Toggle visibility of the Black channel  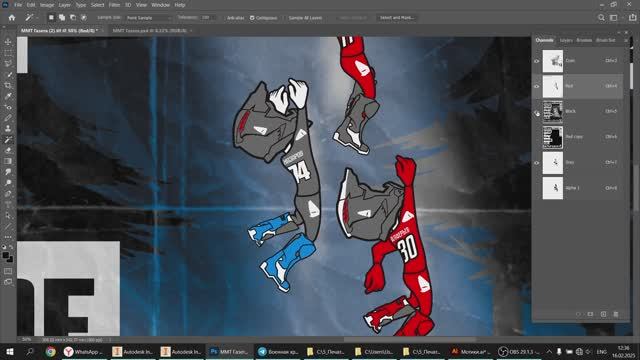click(536, 112)
